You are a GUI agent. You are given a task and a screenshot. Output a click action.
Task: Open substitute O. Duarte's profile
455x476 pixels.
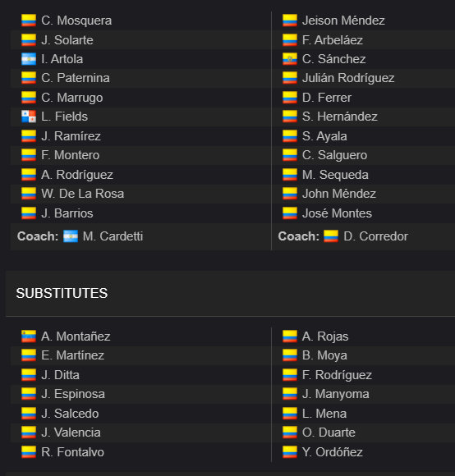329,433
